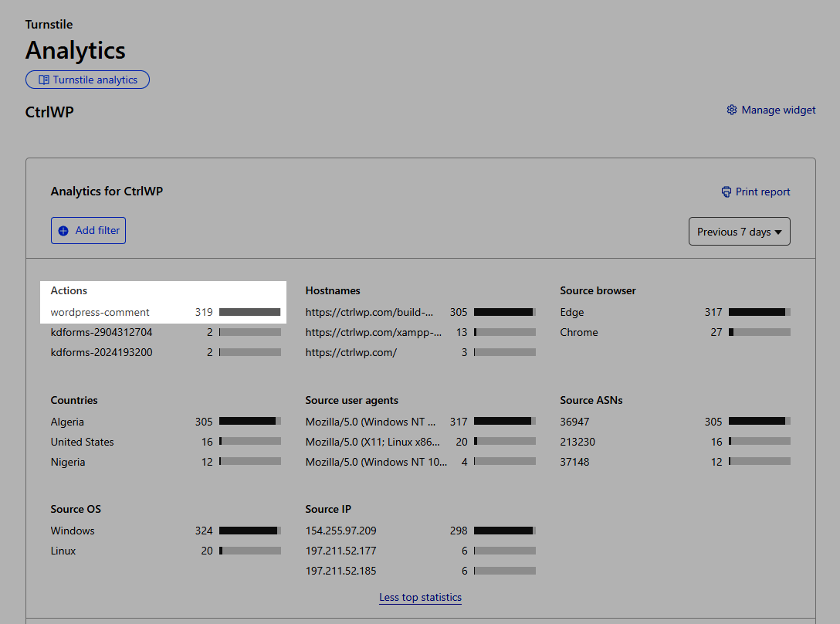Screen dimensions: 840x624
Task: Click the gear icon beside Manage widget
Action: click(732, 110)
